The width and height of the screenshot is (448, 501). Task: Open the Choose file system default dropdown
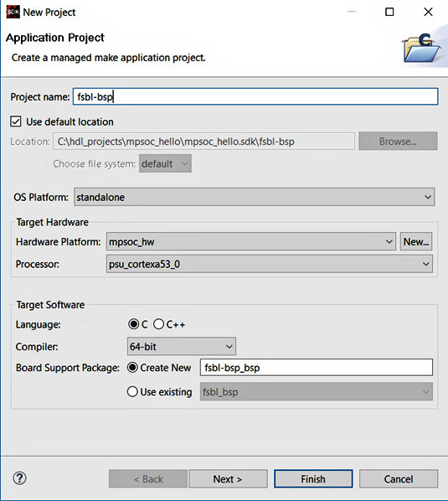coord(165,163)
